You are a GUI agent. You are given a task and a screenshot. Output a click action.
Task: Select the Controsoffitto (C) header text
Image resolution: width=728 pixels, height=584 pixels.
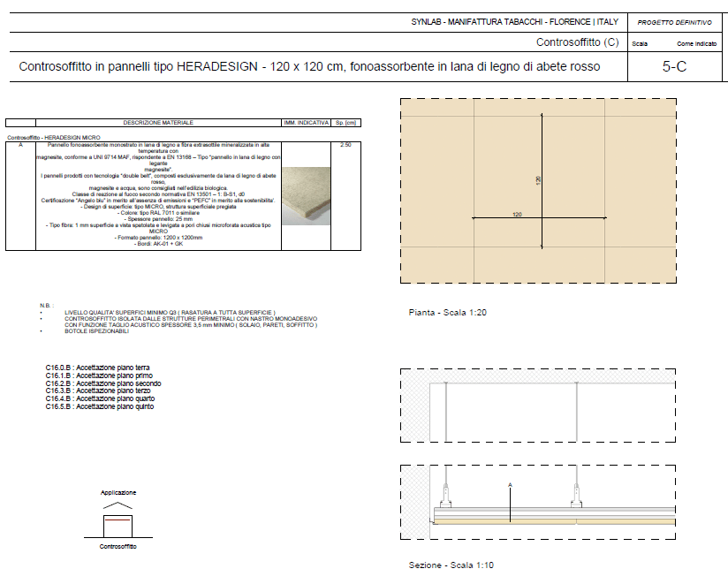578,42
